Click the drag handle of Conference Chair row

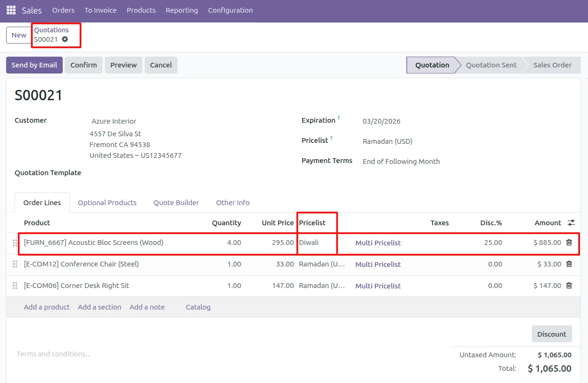point(15,264)
